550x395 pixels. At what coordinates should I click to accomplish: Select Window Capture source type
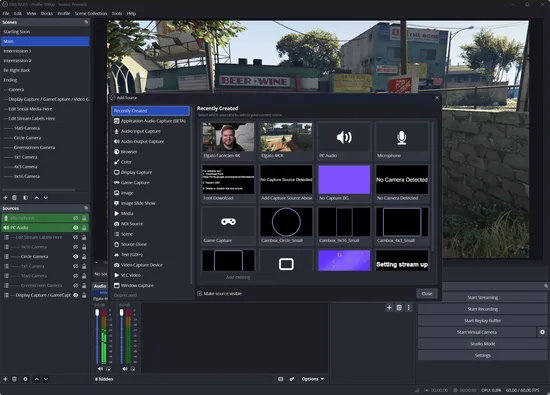[150, 286]
